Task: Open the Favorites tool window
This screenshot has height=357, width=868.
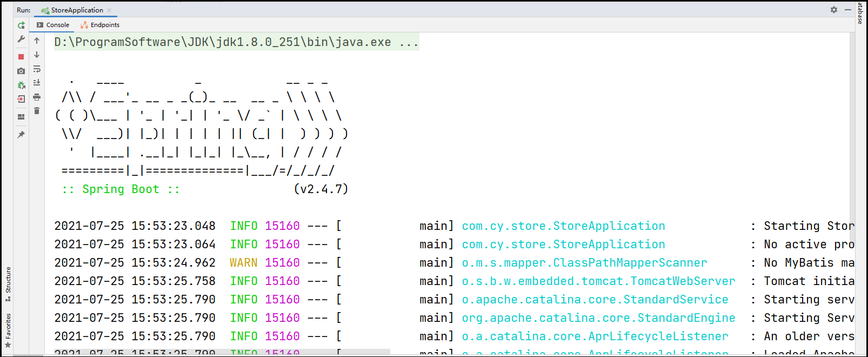Action: [x=8, y=330]
